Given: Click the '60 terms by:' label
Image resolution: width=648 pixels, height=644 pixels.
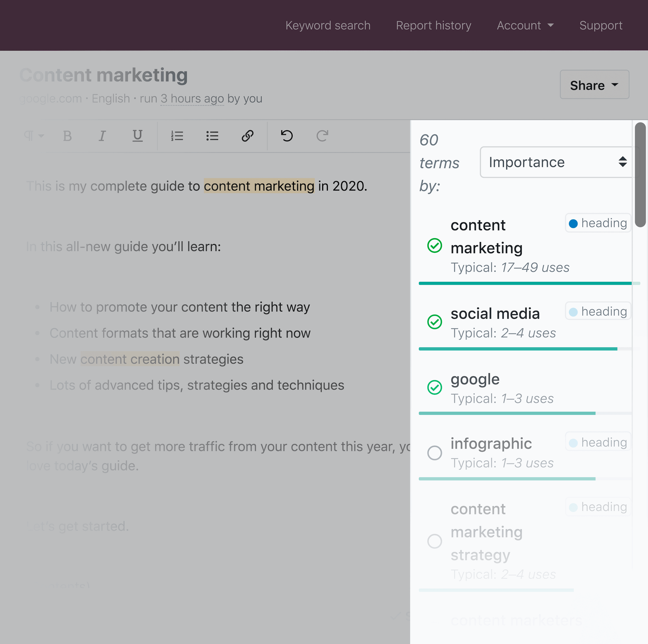Looking at the screenshot, I should point(439,163).
